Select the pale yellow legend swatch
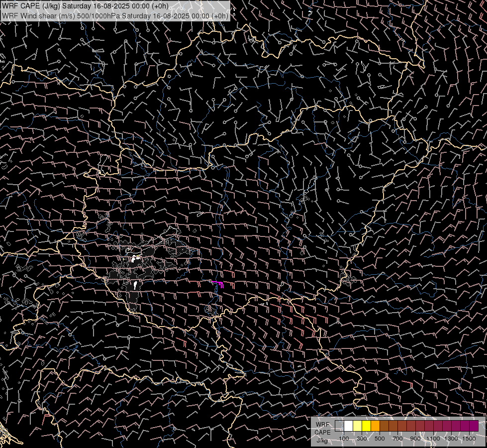The image size is (487, 448). [358, 426]
